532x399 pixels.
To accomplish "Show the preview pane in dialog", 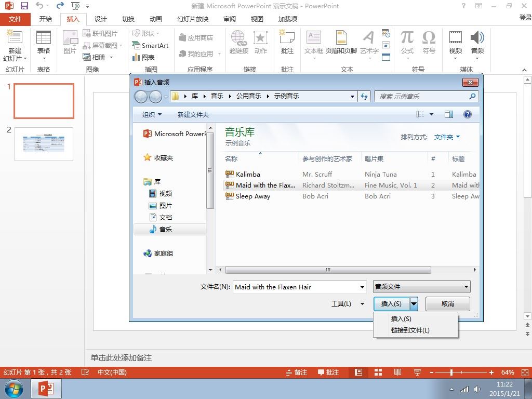I will 448,114.
